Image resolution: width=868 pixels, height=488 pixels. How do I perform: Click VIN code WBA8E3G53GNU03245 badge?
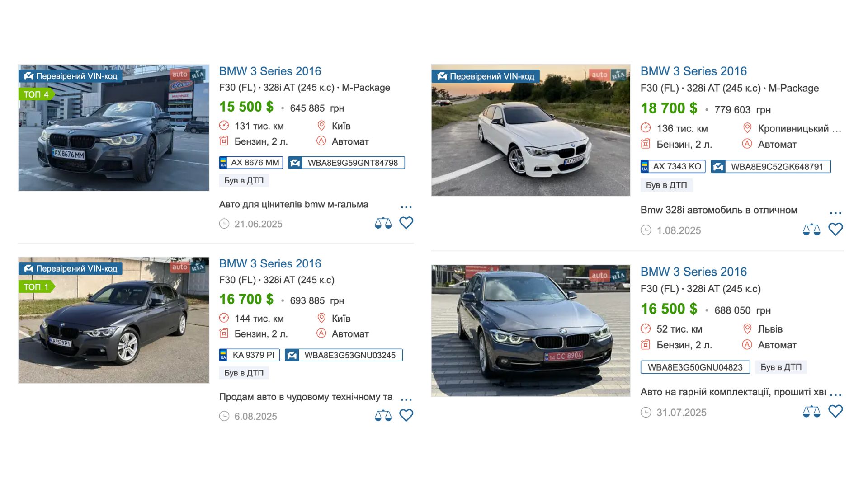tap(344, 355)
